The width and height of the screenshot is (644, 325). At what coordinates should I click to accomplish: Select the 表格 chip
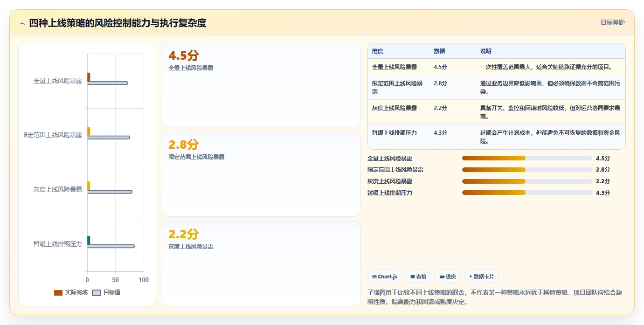[418, 277]
